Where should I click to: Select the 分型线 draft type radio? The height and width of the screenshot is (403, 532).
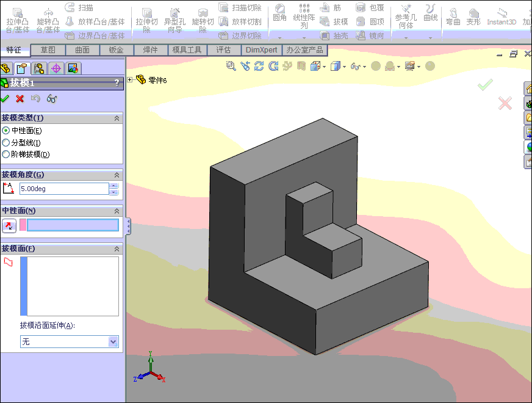5,143
